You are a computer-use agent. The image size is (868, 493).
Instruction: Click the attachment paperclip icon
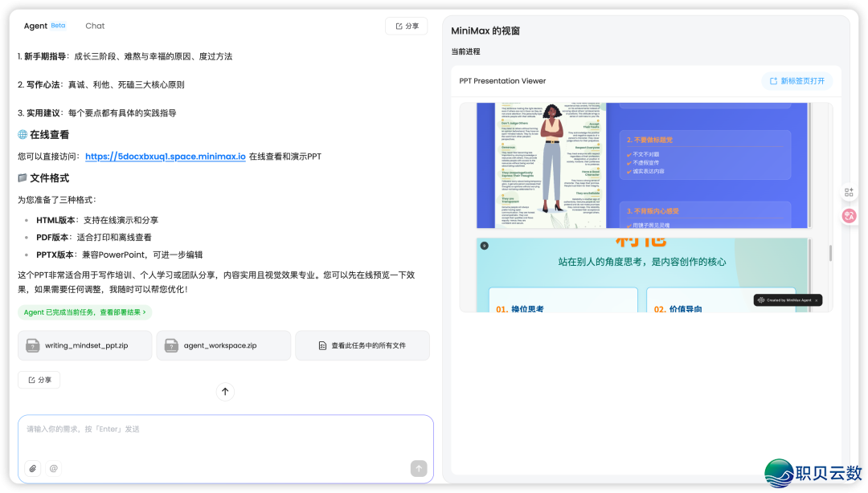pos(33,468)
